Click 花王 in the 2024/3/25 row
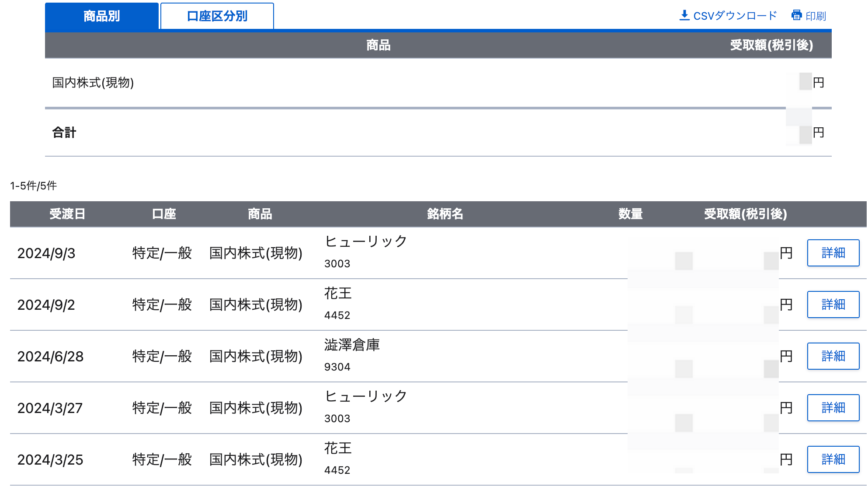Screen dimensions: 868x490 (x=338, y=448)
